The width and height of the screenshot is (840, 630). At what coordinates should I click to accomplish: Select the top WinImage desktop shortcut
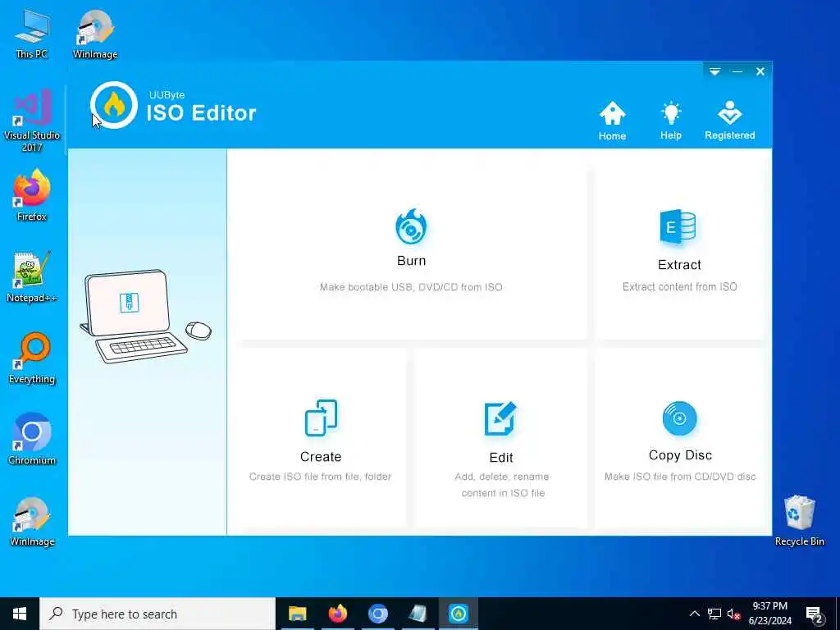[95, 34]
